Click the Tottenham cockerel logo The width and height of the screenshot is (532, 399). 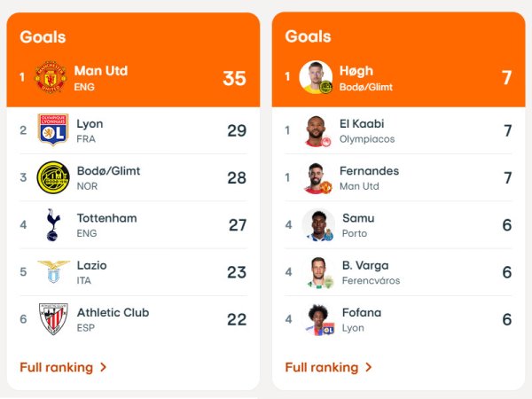click(x=53, y=224)
